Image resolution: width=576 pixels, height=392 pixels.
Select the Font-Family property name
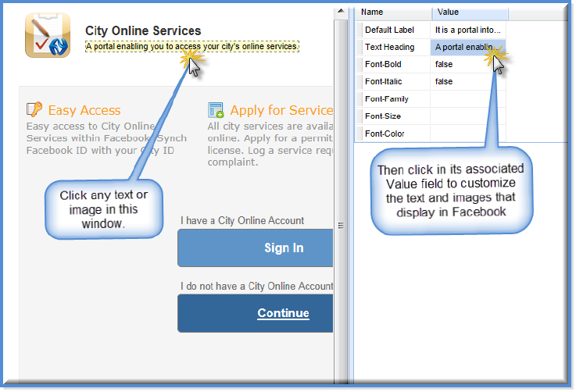point(386,98)
